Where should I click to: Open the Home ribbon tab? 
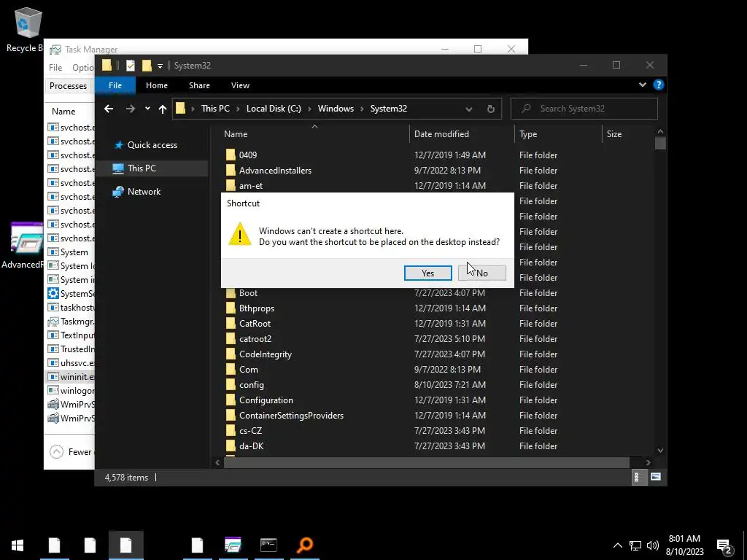[157, 85]
